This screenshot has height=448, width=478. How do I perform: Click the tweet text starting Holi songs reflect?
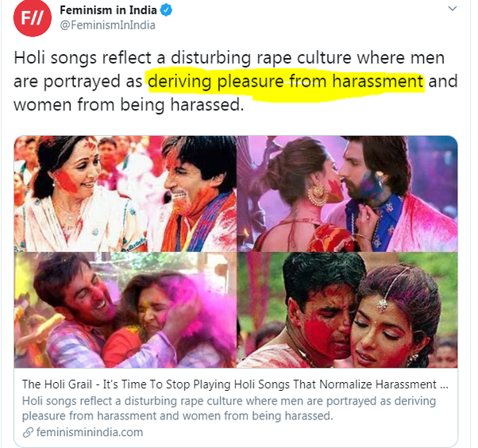(x=235, y=81)
